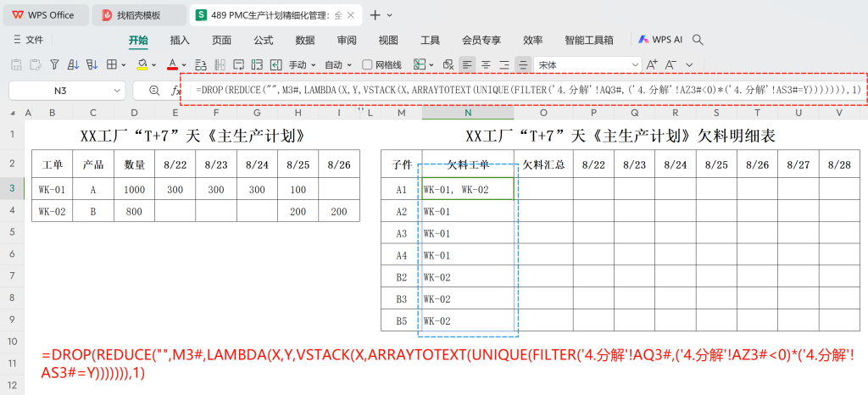This screenshot has width=868, height=395.
Task: Open the cell style gallery icon
Action: click(x=420, y=64)
